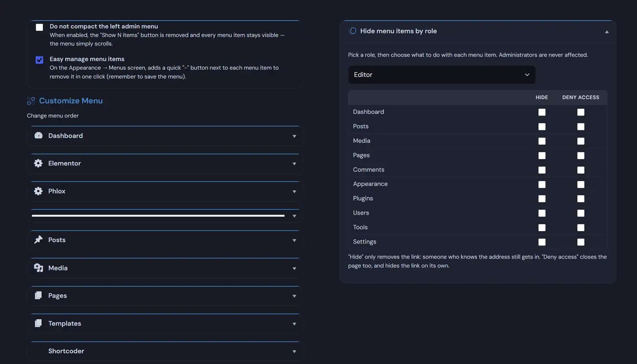Screen dimensions: 637x364
Task: Click the Elementor gear icon
Action: [x=39, y=163]
